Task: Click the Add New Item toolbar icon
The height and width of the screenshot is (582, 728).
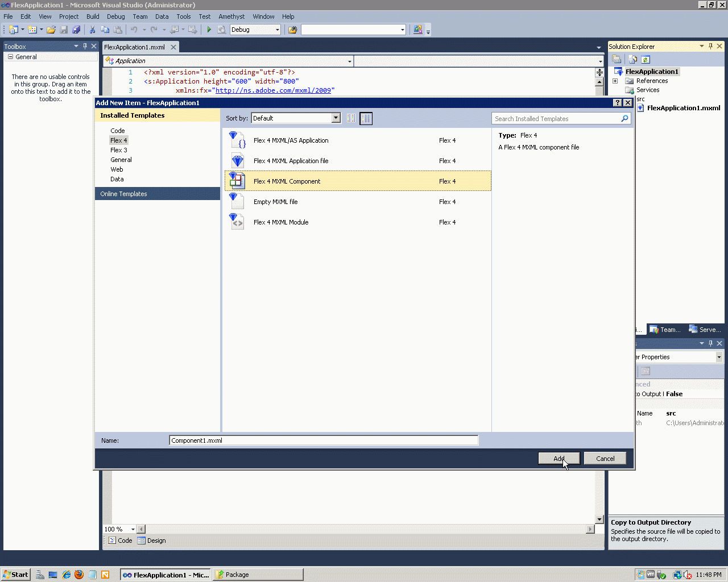Action: point(32,30)
